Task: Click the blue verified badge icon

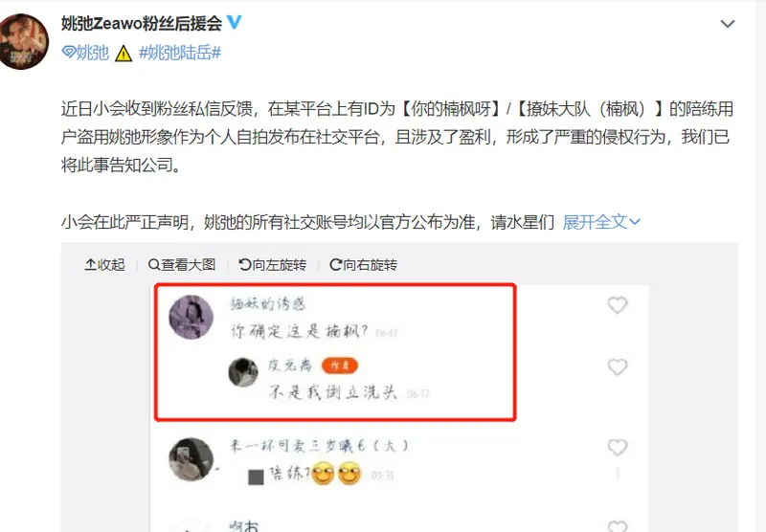Action: pos(235,22)
